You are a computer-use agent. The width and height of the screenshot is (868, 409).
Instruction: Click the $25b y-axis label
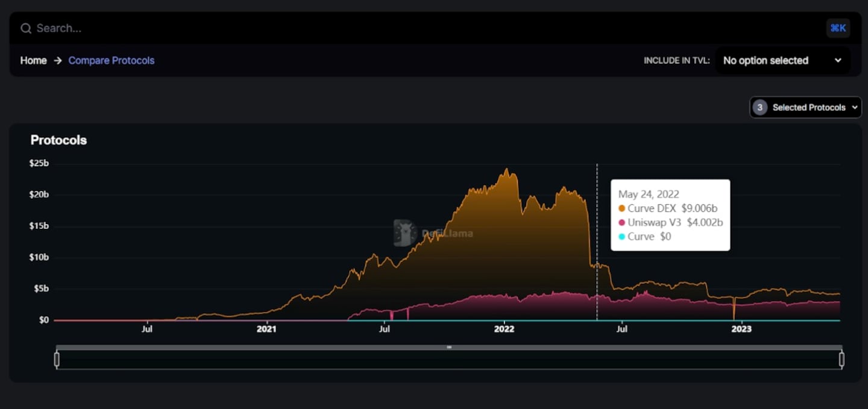pyautogui.click(x=39, y=163)
